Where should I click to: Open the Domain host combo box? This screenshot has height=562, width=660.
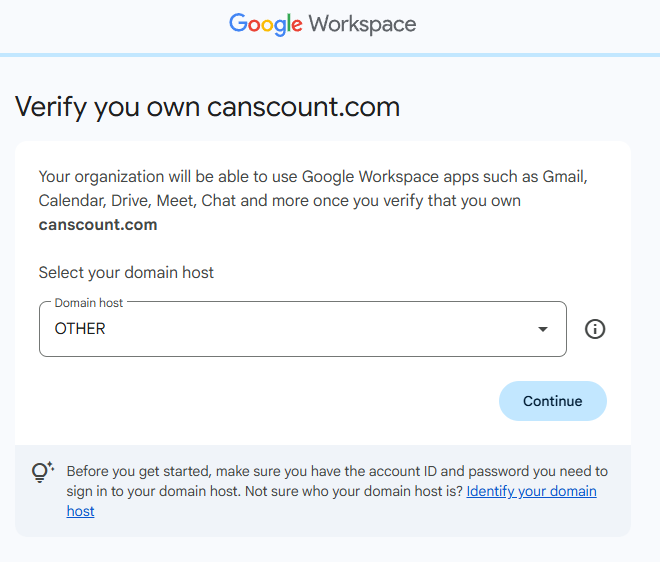pos(303,329)
